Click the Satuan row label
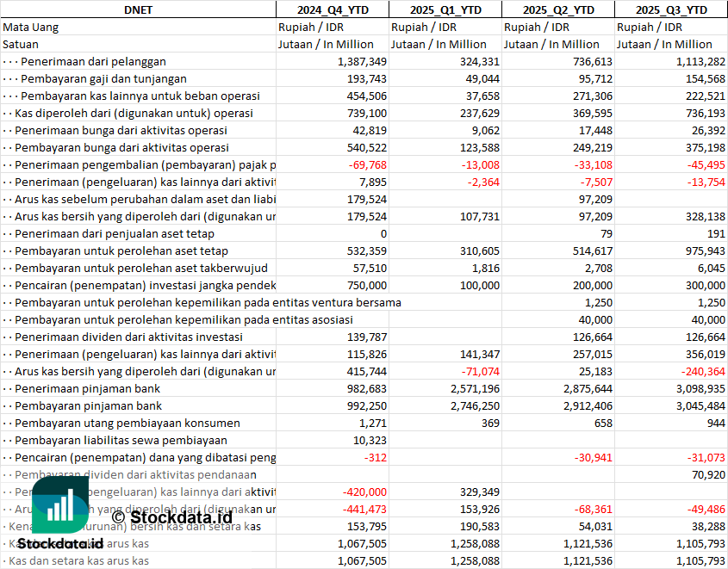Viewport: 728px width, 569px height. (x=21, y=45)
